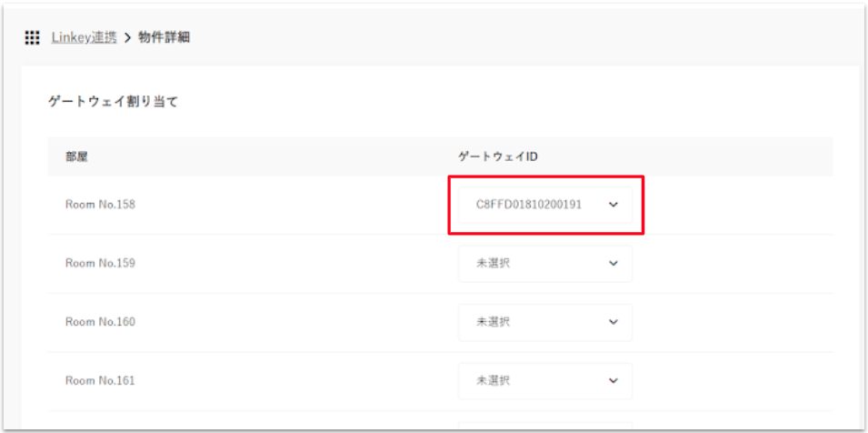The image size is (868, 433).
Task: Click the chevron arrow in Room No.158's dropdown
Action: pos(613,205)
